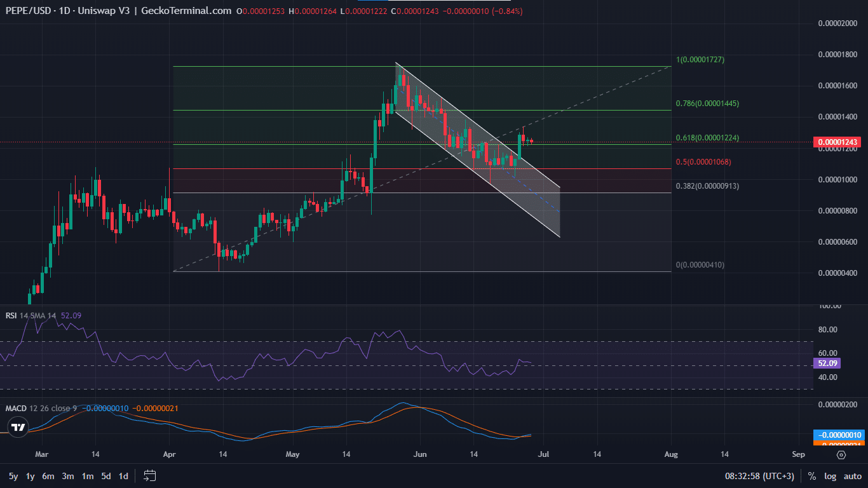868x488 pixels.
Task: Click the MACD value label -0.00000010 on axis
Action: pyautogui.click(x=838, y=435)
